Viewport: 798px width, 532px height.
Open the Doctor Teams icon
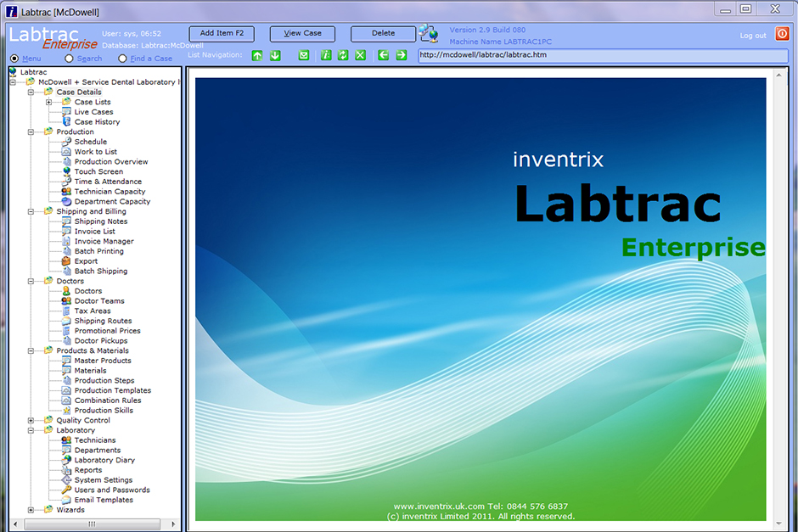point(66,300)
